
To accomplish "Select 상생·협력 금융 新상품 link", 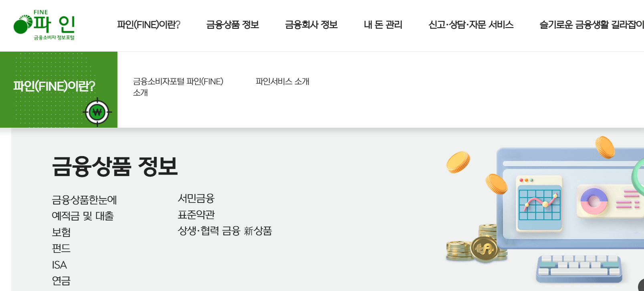I will pyautogui.click(x=225, y=231).
